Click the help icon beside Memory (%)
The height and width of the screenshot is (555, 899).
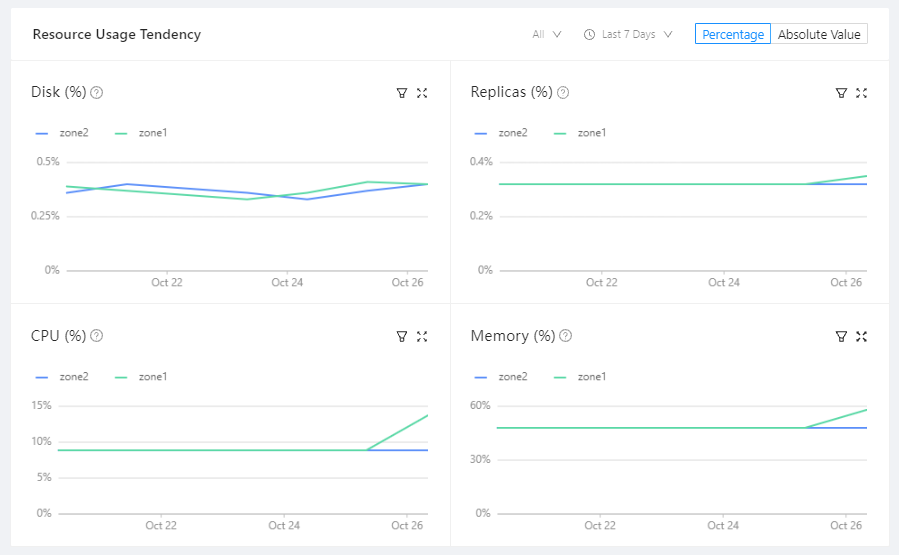566,337
